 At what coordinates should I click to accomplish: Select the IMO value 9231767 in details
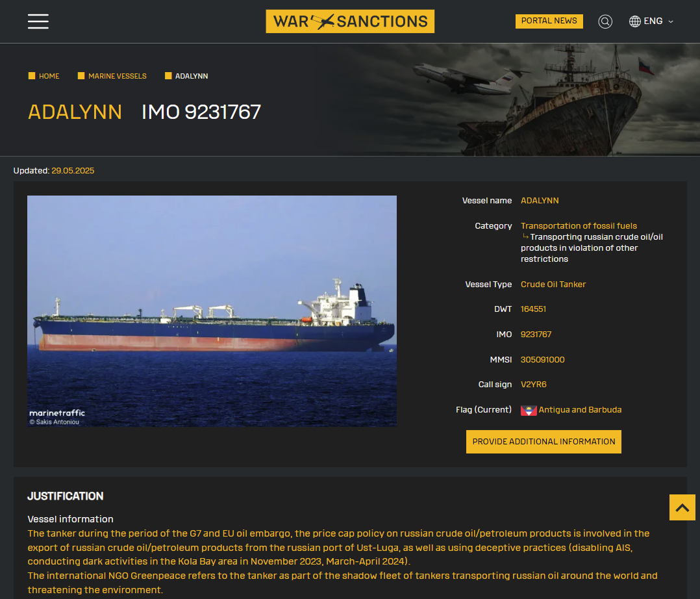pyautogui.click(x=536, y=335)
